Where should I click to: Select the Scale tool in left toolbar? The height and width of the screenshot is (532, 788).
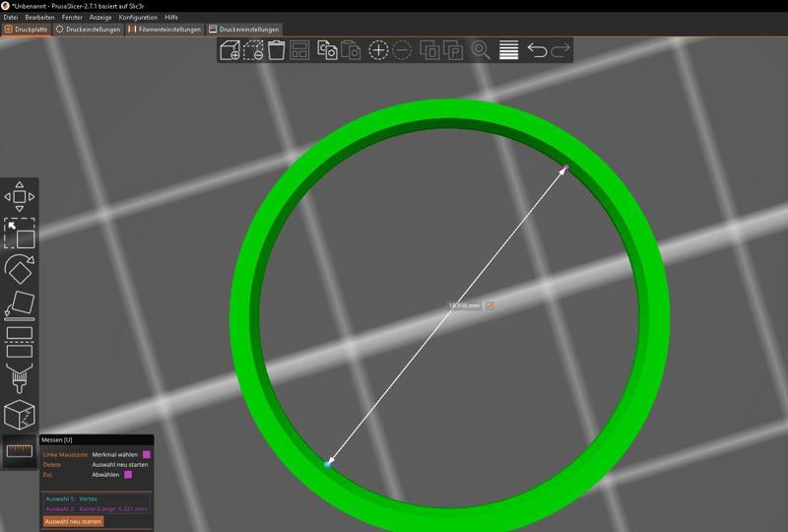point(19,233)
